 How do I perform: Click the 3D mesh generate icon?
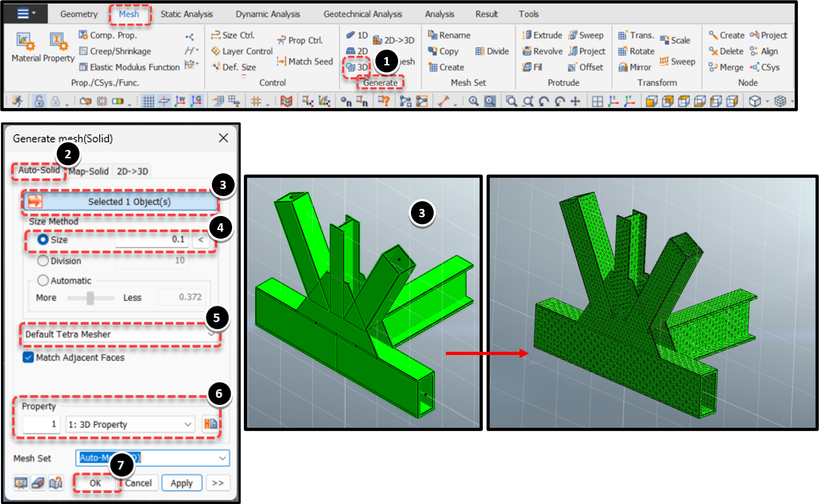tap(350, 67)
